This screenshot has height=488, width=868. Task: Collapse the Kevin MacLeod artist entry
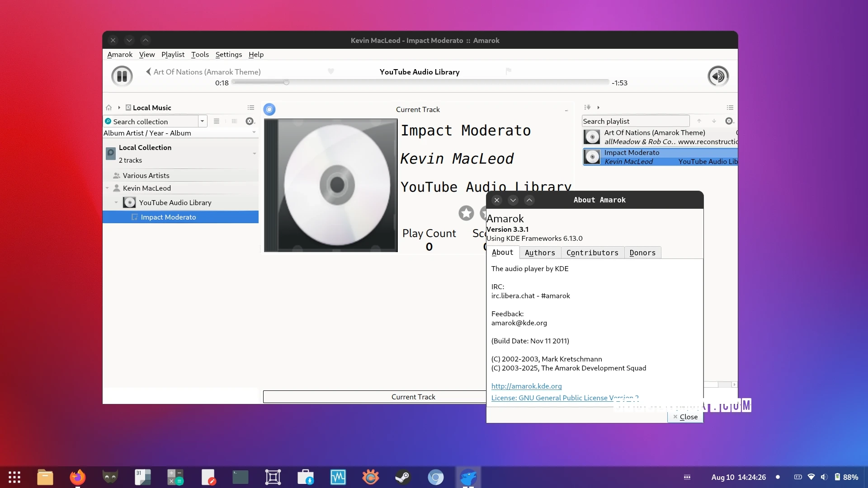click(108, 188)
